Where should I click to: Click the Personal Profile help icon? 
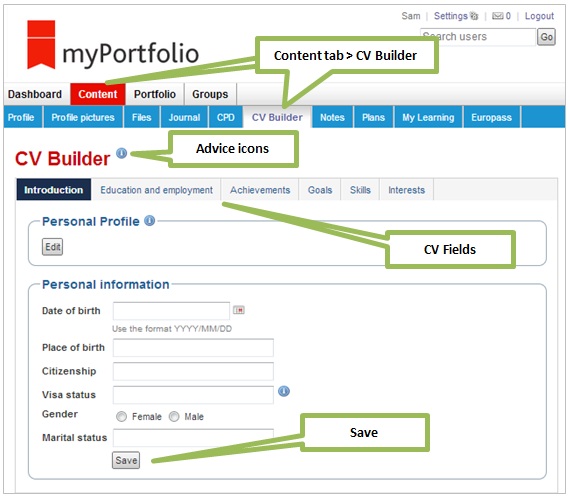click(149, 220)
